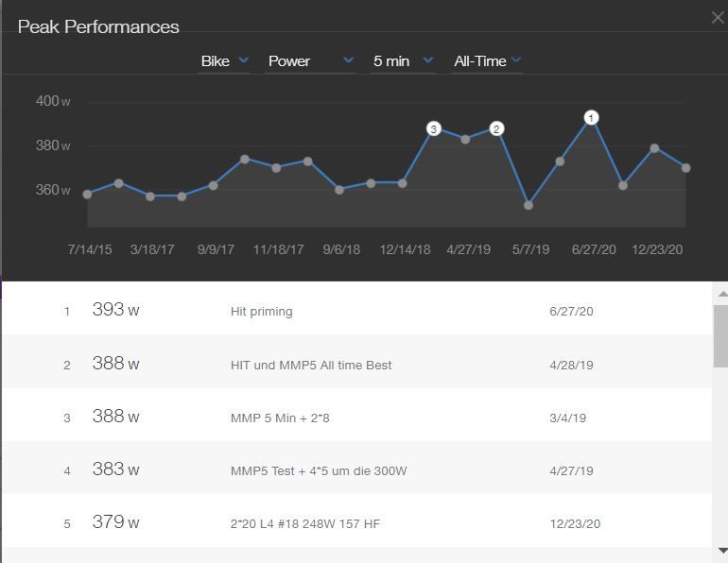Open 'HIT und MMP5 All time Best' workout
This screenshot has height=563, width=728.
pyautogui.click(x=310, y=365)
